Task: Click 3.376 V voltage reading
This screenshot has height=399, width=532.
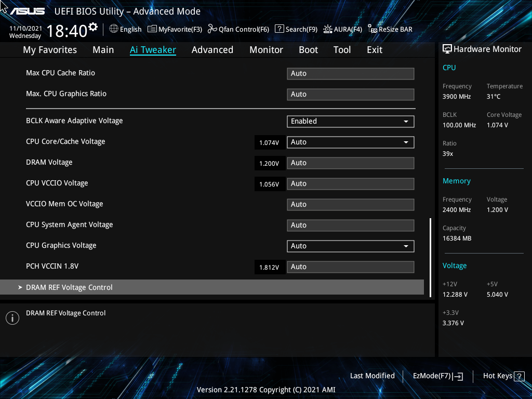Action: click(x=453, y=323)
